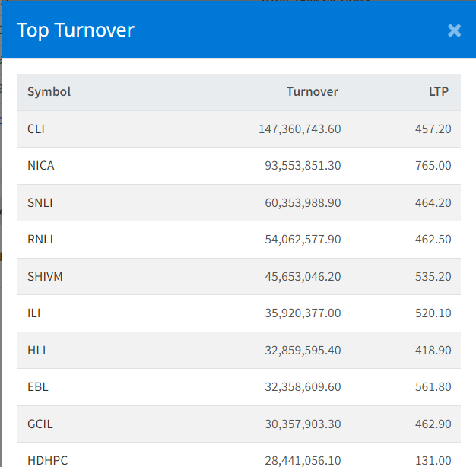Open the NICA symbol row
This screenshot has width=476, height=467.
[x=40, y=166]
